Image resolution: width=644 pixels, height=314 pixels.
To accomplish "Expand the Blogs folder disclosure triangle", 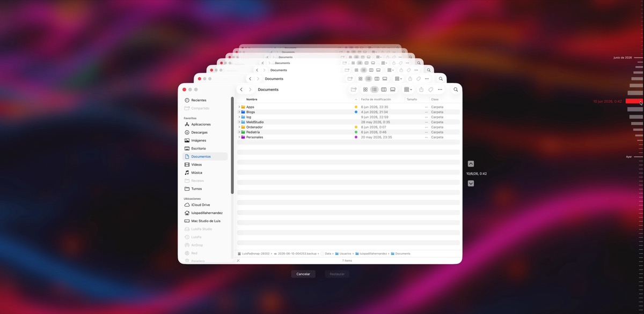I will click(239, 112).
